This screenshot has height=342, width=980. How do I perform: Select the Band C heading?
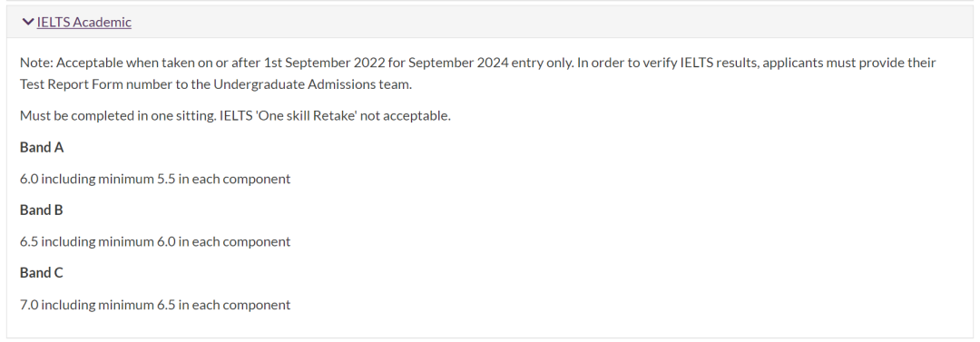coord(41,272)
